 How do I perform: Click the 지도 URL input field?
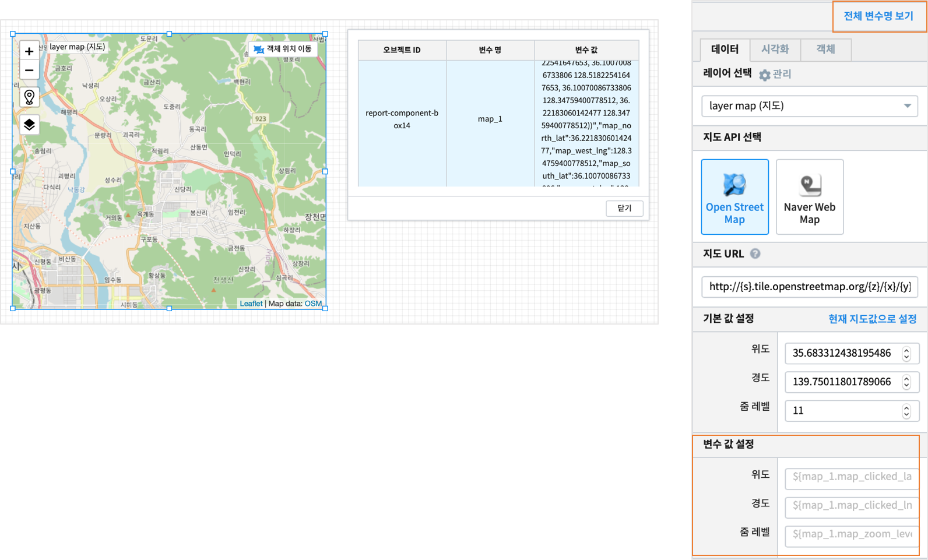809,287
